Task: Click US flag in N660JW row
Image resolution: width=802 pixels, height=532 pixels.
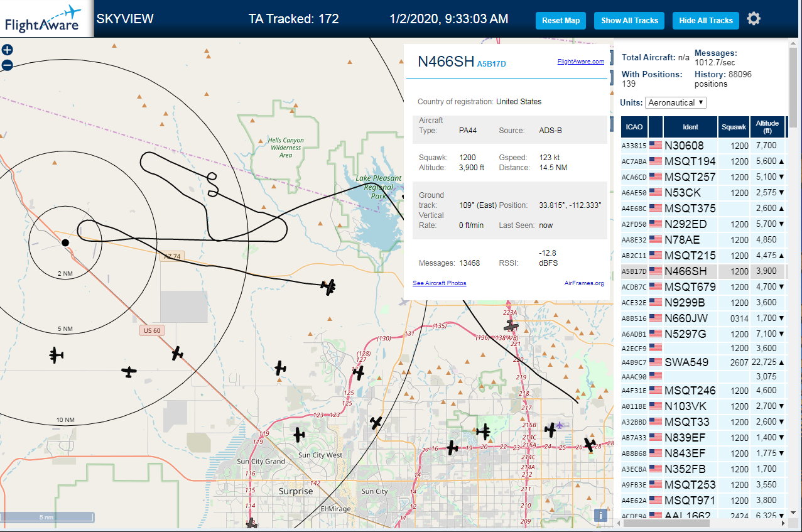Action: coord(656,318)
